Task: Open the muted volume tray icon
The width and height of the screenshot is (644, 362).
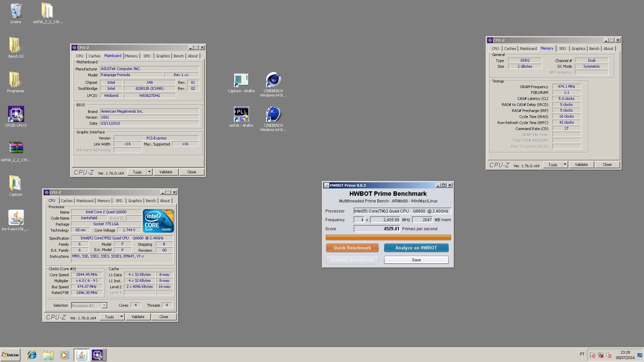Action: point(609,355)
